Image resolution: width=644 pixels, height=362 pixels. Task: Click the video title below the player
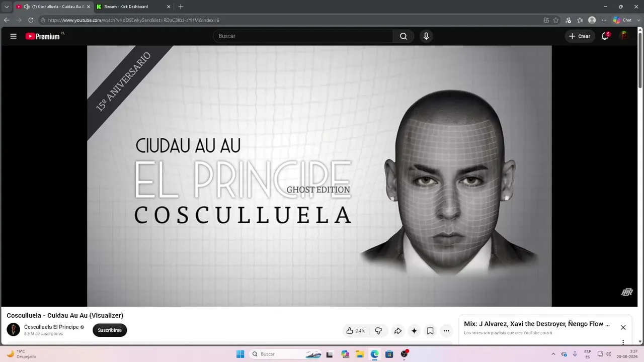65,315
